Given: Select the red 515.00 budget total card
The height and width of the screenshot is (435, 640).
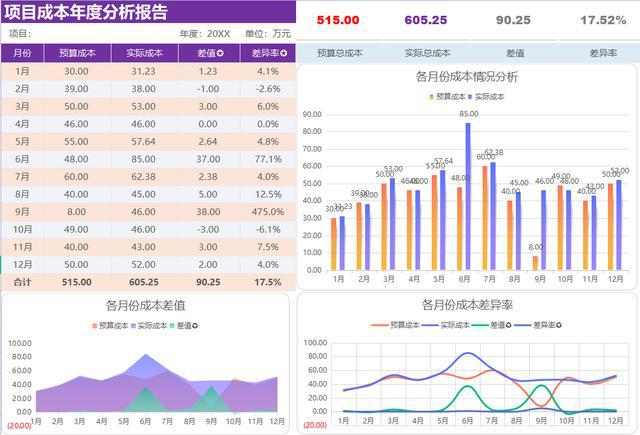Looking at the screenshot, I should pyautogui.click(x=337, y=20).
